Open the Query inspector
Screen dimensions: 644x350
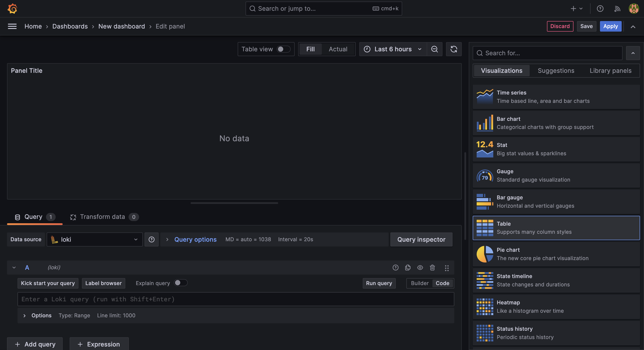[x=421, y=239]
